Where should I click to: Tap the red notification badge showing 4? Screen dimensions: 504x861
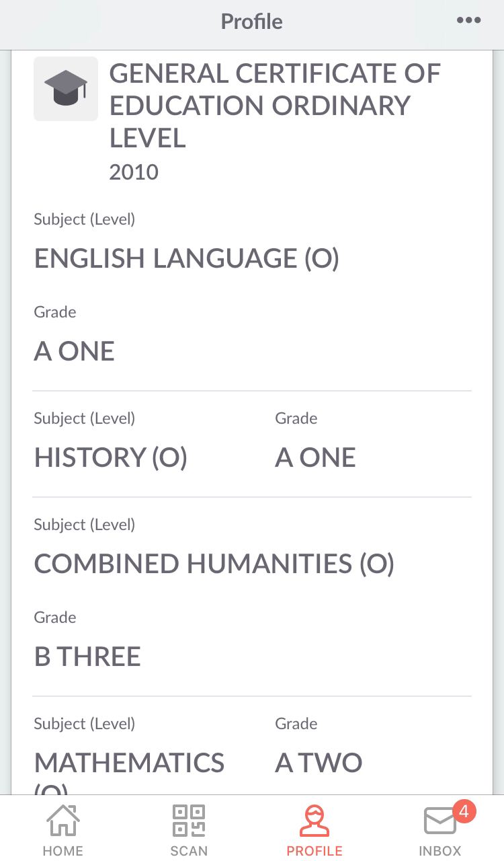tap(464, 811)
